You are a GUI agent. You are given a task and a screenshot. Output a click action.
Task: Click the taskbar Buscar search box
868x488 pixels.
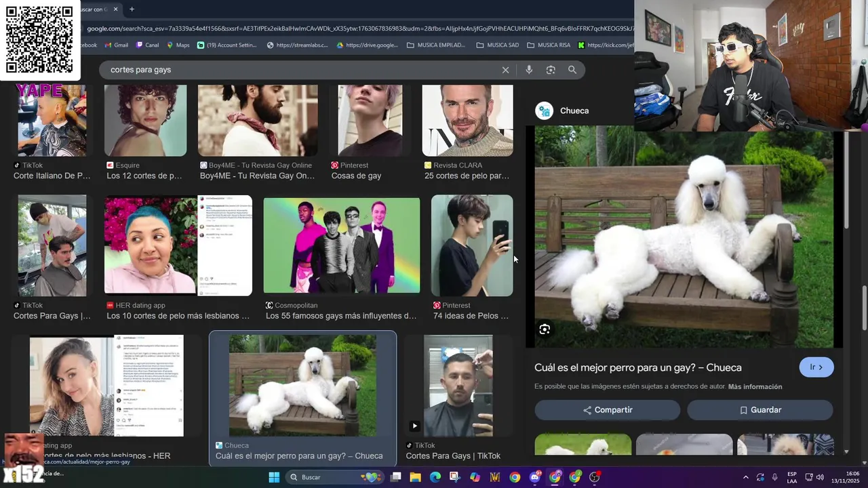(x=335, y=477)
